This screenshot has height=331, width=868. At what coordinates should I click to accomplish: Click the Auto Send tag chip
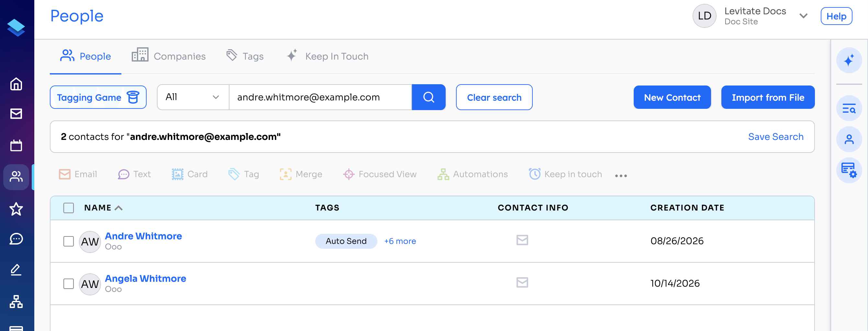tap(346, 241)
